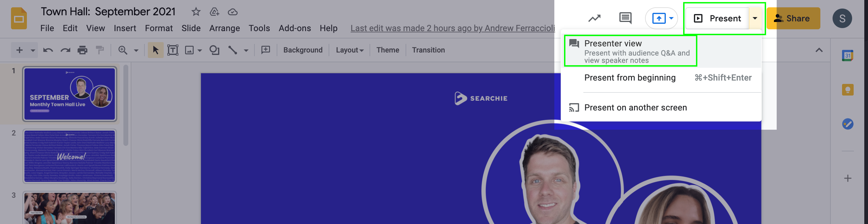This screenshot has width=868, height=224.
Task: Open the Slide menu
Action: tap(191, 28)
